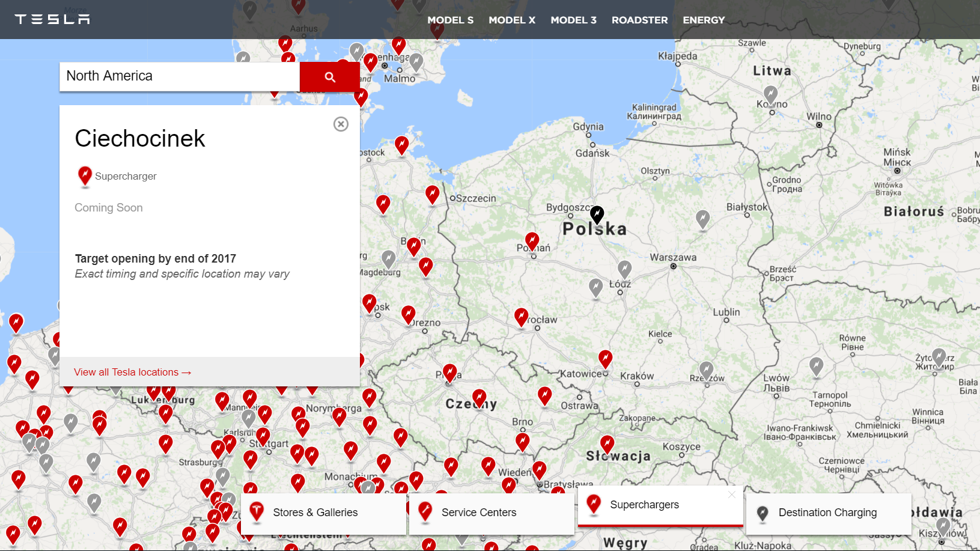Viewport: 980px width, 551px height.
Task: Click the Ciechocinek panel heading
Action: click(140, 139)
